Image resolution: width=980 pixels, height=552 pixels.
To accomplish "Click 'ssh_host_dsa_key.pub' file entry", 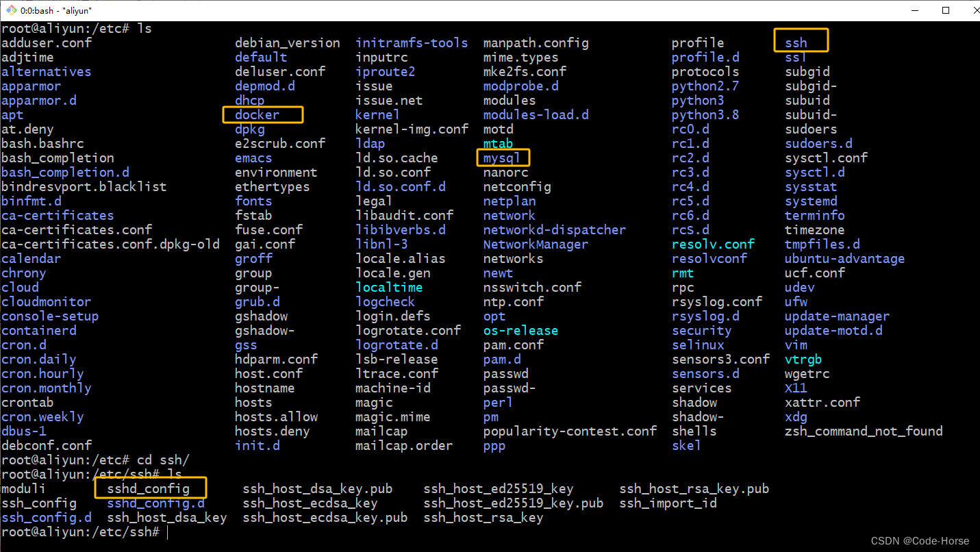I will 318,488.
